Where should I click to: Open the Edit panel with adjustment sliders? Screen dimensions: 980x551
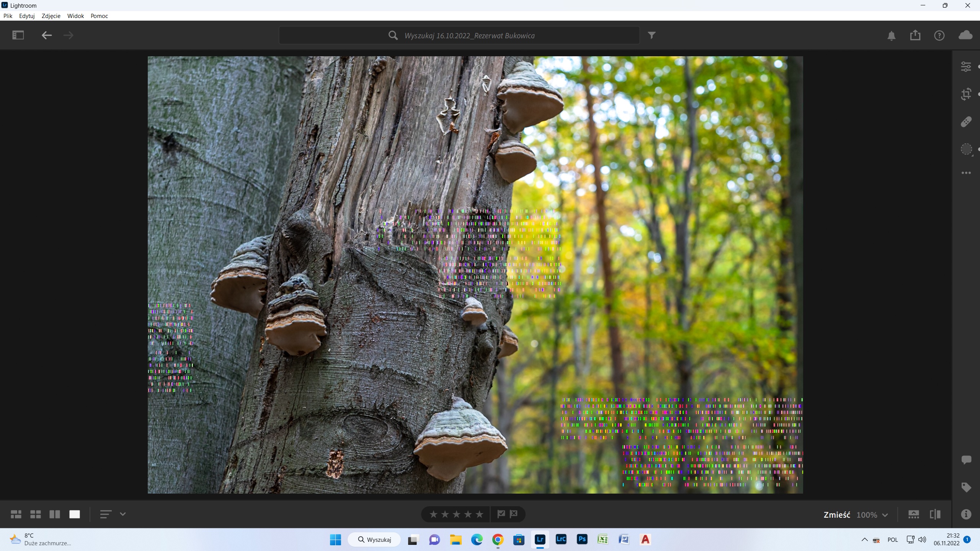point(966,66)
